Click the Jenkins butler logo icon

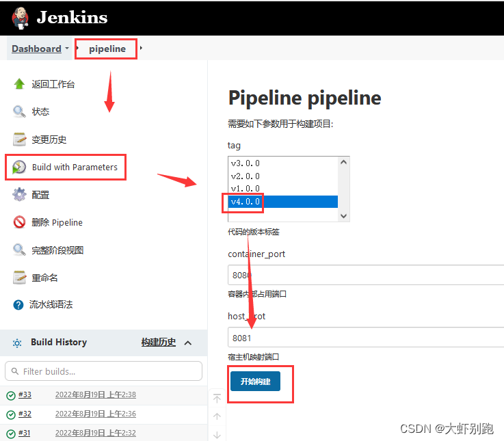[x=21, y=18]
